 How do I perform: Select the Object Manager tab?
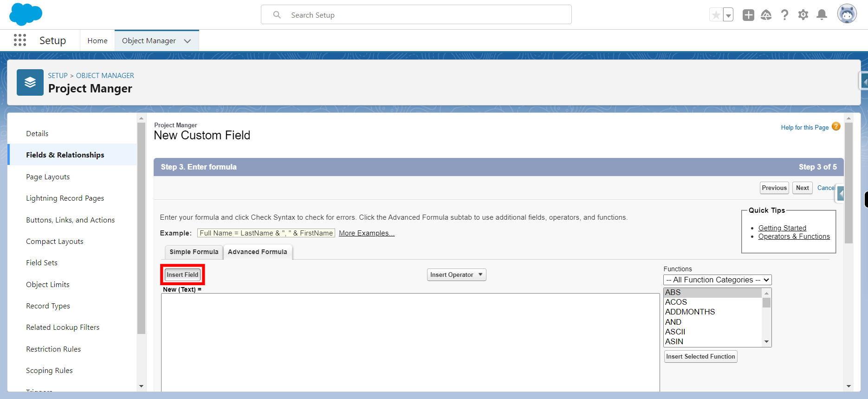pyautogui.click(x=149, y=41)
